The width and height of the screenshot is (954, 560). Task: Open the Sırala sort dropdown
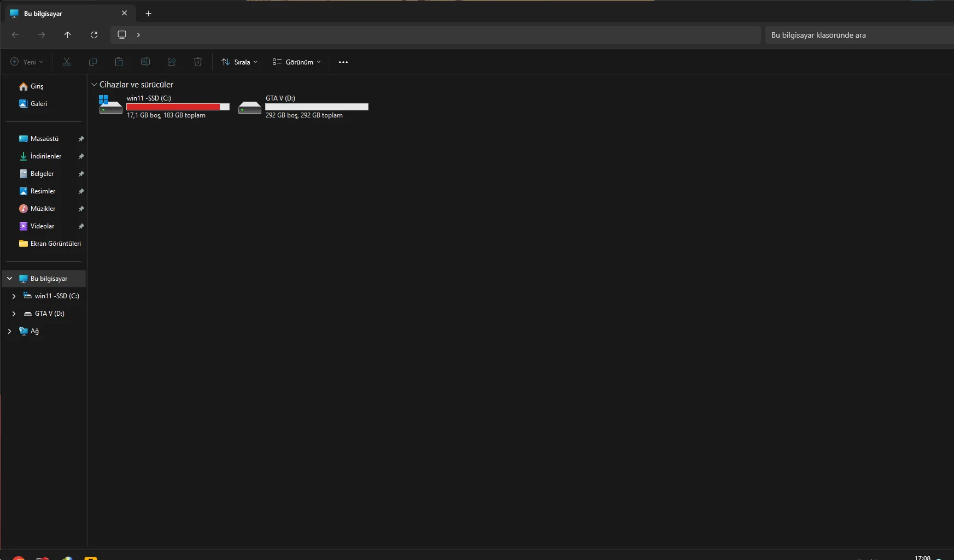239,62
